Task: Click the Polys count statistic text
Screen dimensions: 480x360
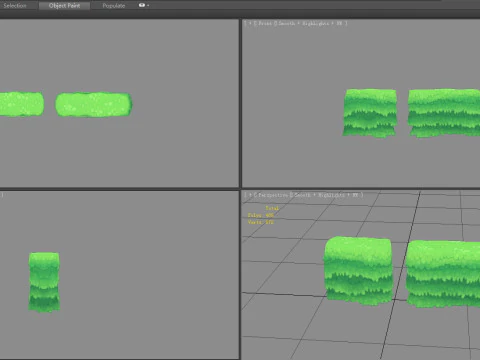Action: pyautogui.click(x=260, y=215)
